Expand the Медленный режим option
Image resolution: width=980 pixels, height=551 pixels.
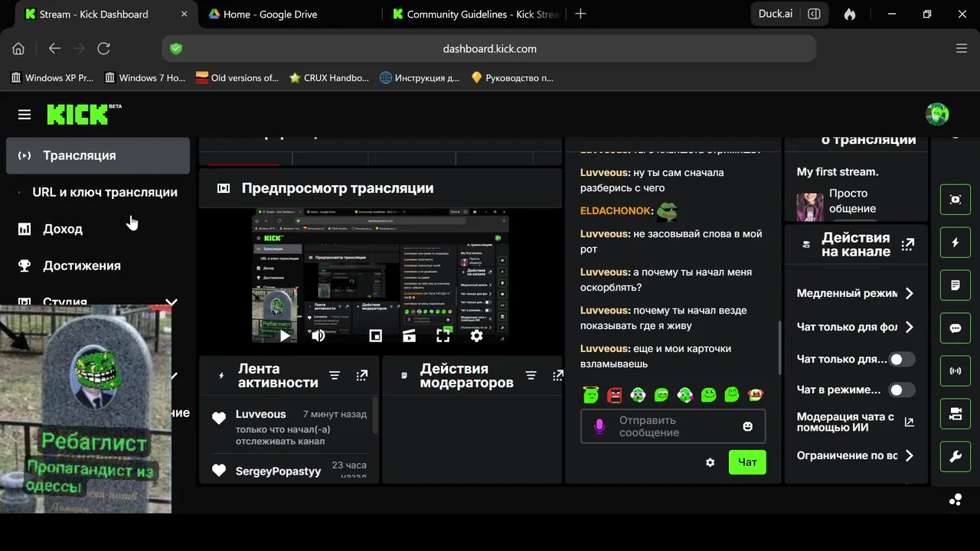pyautogui.click(x=910, y=293)
